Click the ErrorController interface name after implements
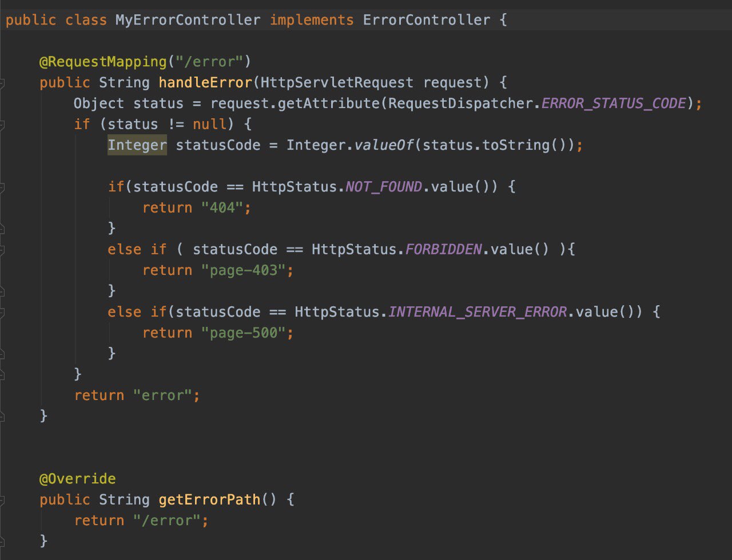This screenshot has height=560, width=732. tap(427, 20)
